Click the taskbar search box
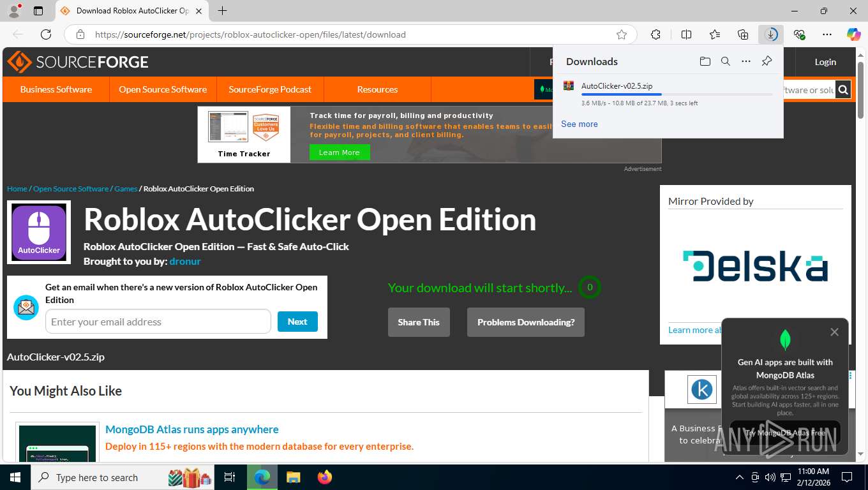 pos(123,477)
